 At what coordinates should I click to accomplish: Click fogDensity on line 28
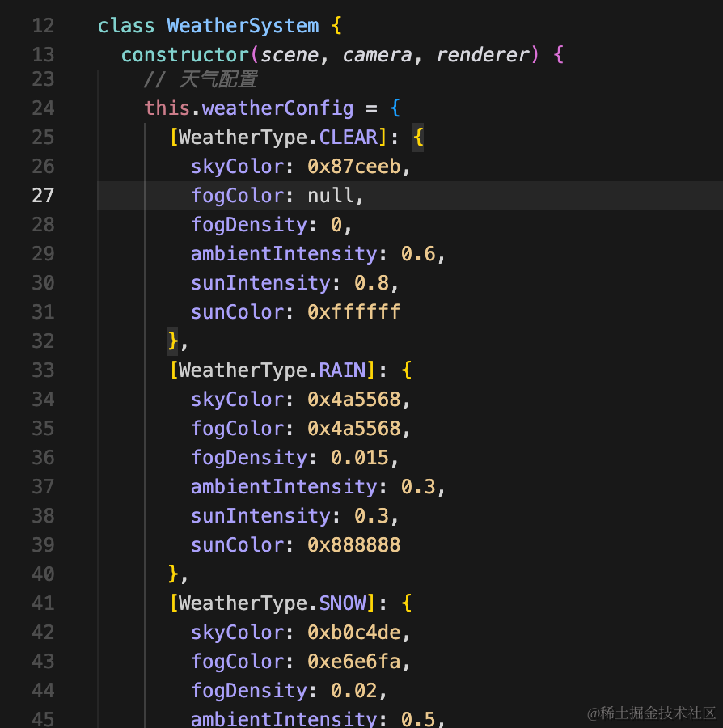pos(249,225)
